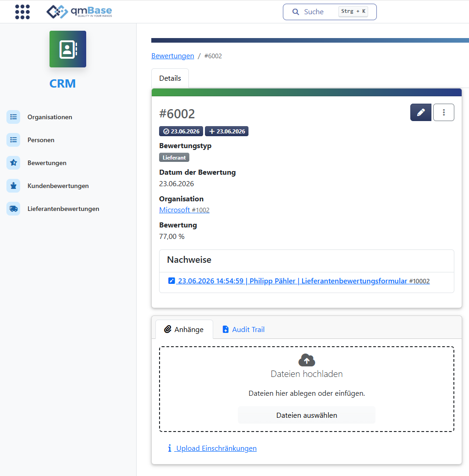
Task: Click the form icon next to the Nachweise entry
Action: click(x=171, y=281)
